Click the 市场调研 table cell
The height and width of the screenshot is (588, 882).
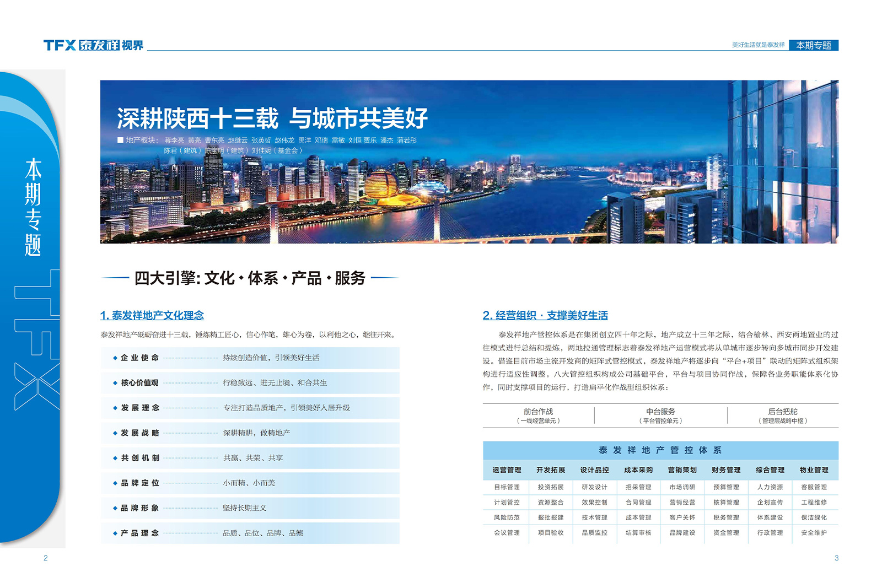(x=682, y=487)
